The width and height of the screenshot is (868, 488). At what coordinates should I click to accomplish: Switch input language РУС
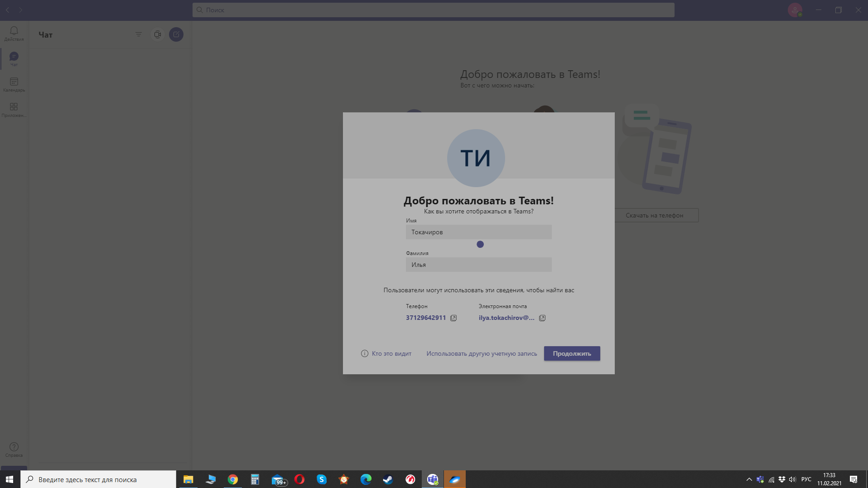806,479
